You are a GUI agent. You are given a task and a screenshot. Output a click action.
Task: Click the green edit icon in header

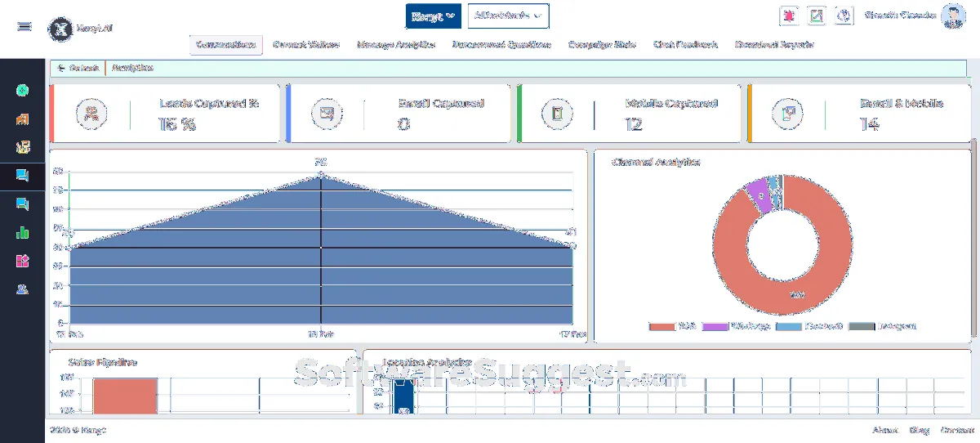pyautogui.click(x=816, y=16)
